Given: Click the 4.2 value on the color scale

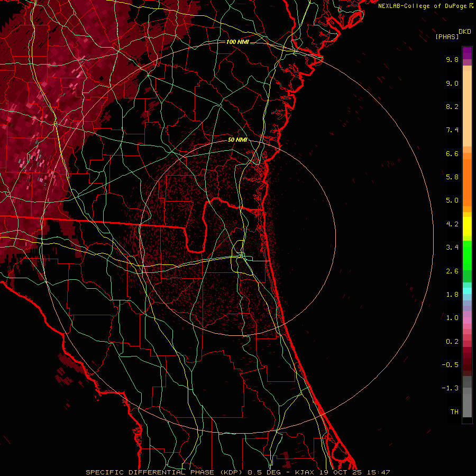Looking at the screenshot, I should 452,224.
